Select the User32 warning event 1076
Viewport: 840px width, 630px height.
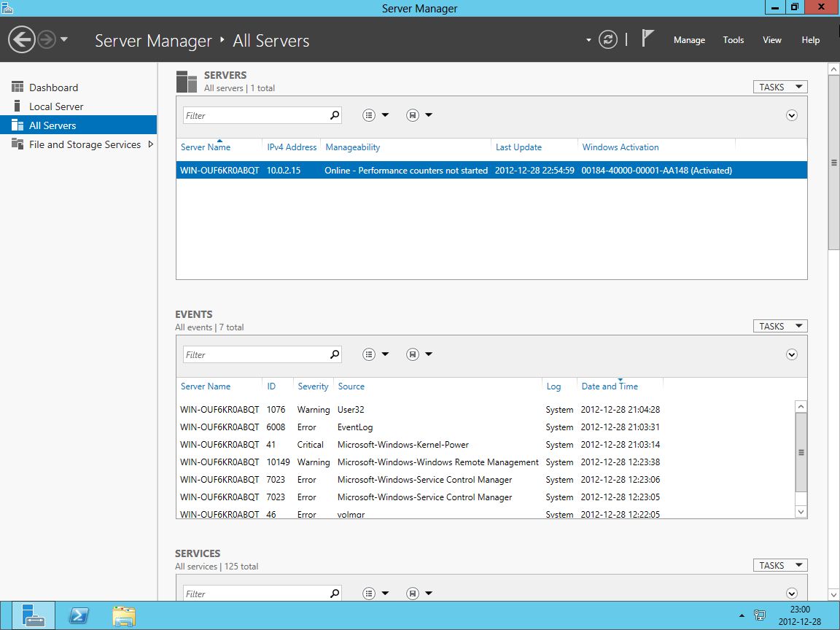click(x=485, y=409)
